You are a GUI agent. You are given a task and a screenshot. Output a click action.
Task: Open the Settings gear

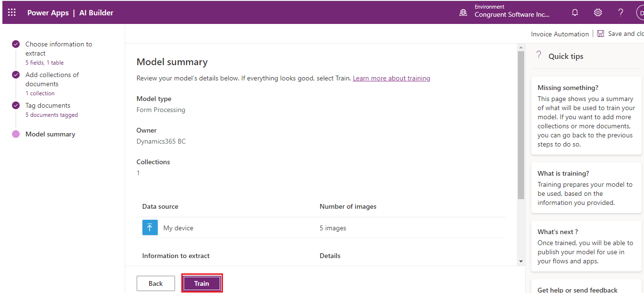tap(598, 13)
